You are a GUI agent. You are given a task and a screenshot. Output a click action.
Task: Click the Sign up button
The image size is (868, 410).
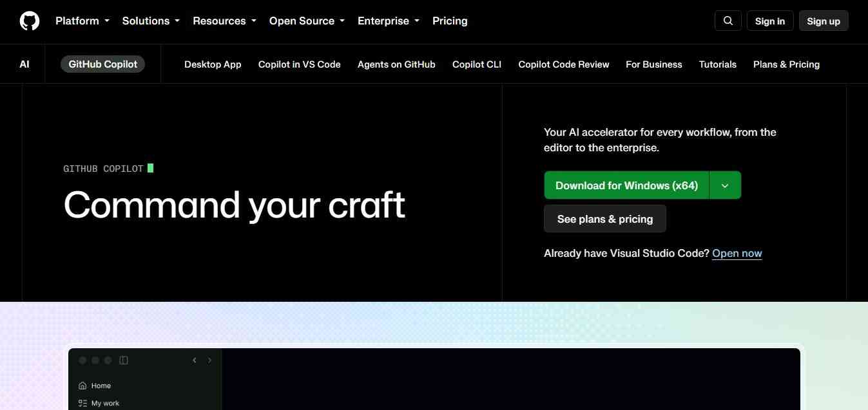(x=824, y=21)
